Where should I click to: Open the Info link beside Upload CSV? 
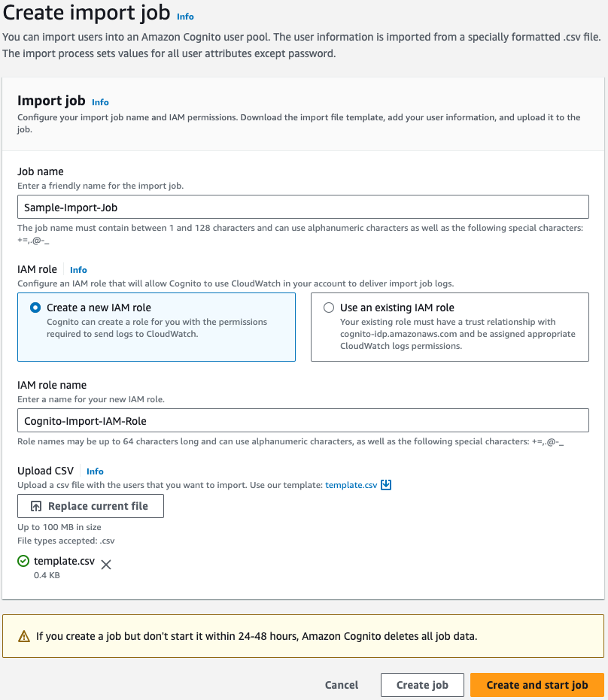coord(95,471)
